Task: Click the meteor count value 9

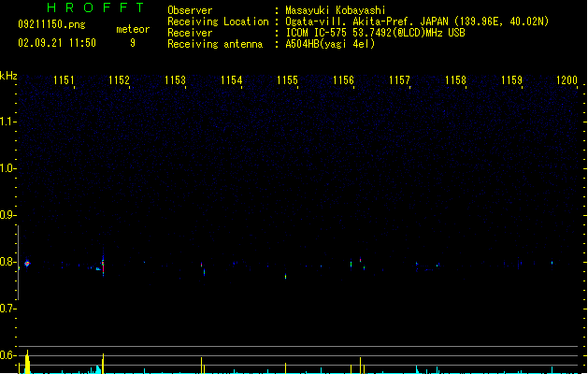Action: click(x=133, y=43)
